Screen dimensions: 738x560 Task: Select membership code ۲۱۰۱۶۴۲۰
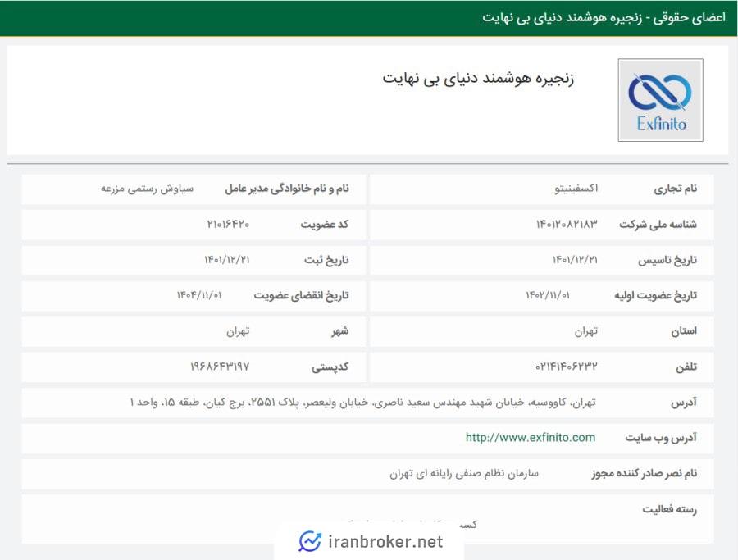228,225
